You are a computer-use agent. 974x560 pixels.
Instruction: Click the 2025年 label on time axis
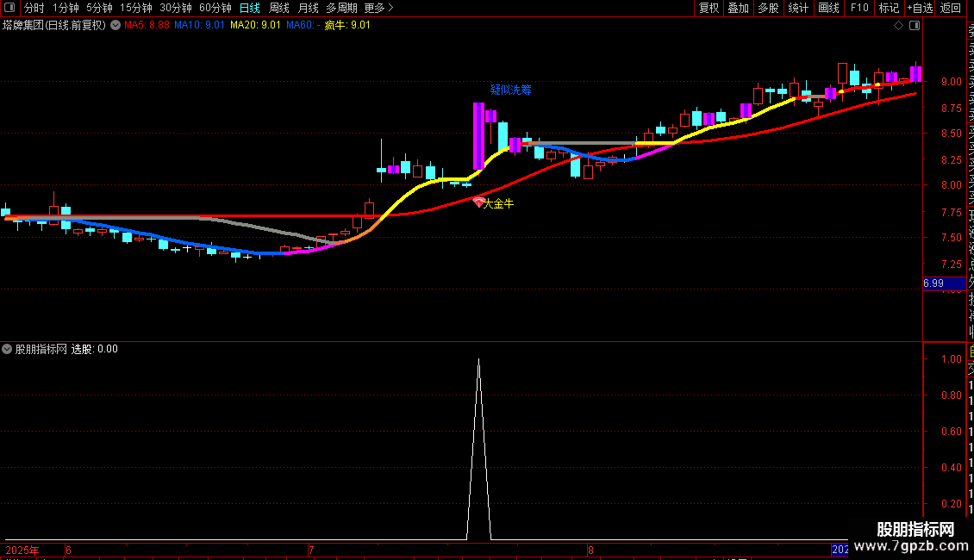point(22,550)
